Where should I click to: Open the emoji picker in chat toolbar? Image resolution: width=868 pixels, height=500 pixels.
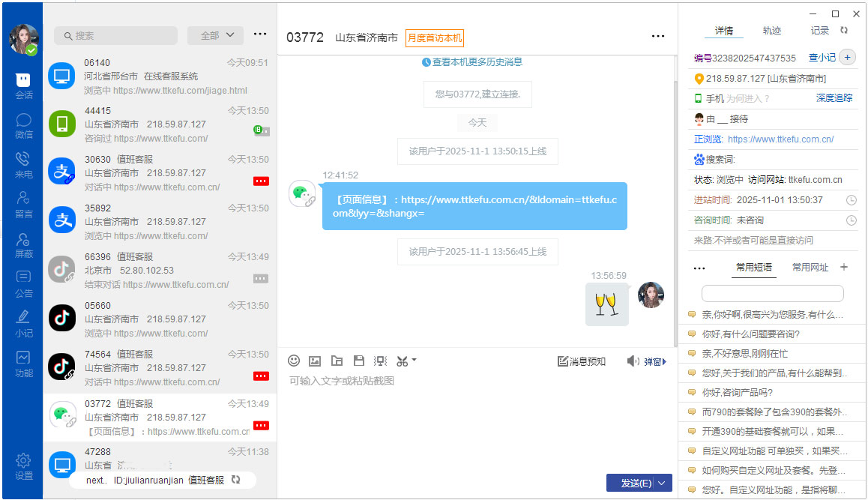pyautogui.click(x=294, y=361)
